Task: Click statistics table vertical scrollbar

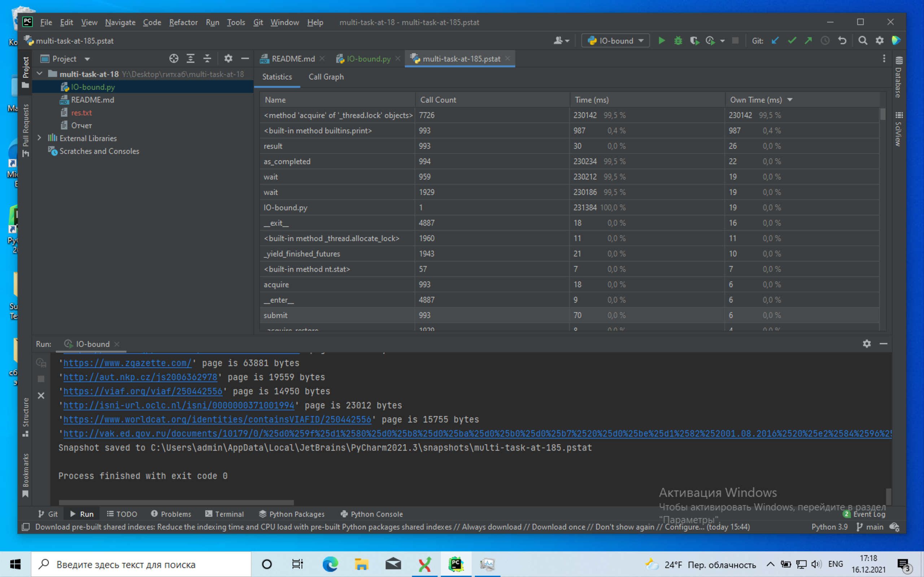Action: coord(883,114)
